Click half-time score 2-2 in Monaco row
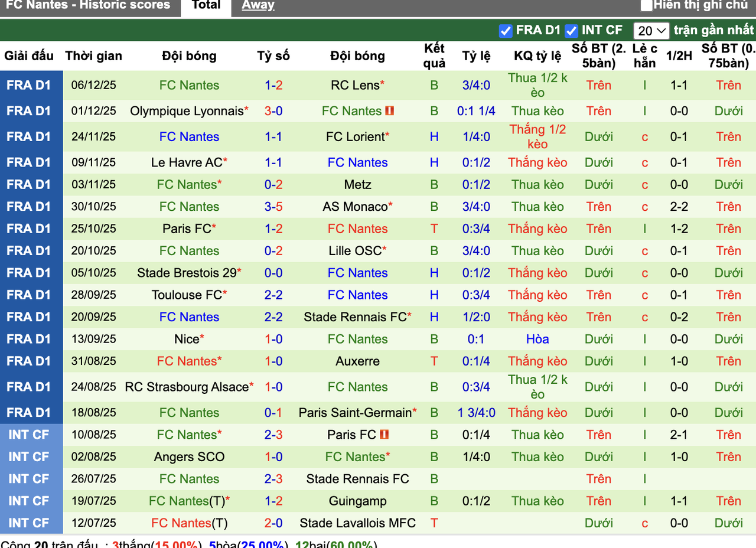Screen dimensions: 756x548 click(x=679, y=207)
